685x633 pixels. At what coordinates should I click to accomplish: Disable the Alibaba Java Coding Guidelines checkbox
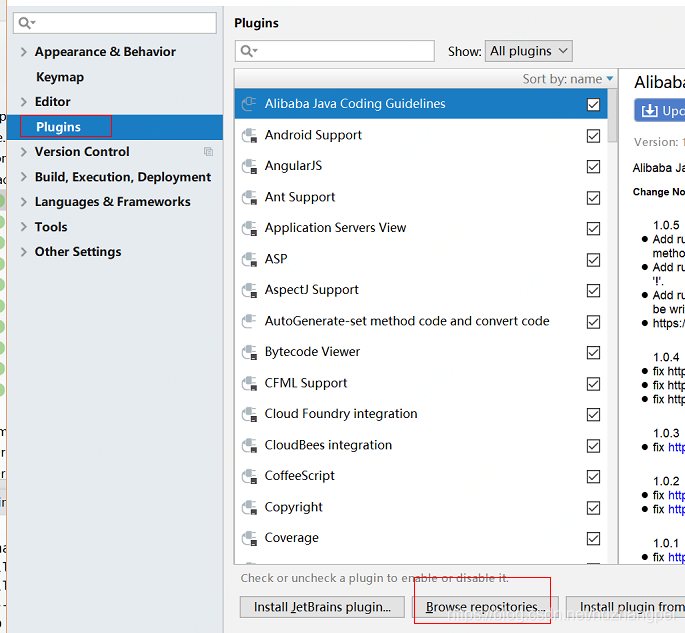[x=593, y=104]
